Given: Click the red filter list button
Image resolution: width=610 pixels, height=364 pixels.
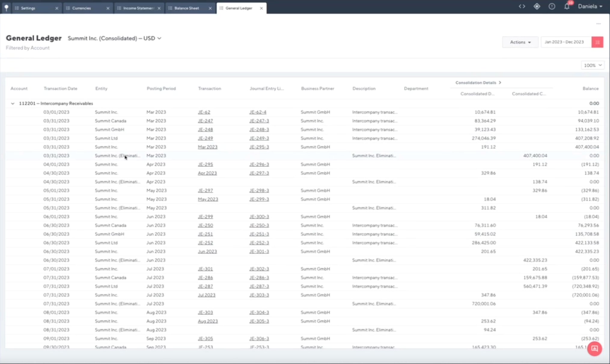Looking at the screenshot, I should click(597, 42).
